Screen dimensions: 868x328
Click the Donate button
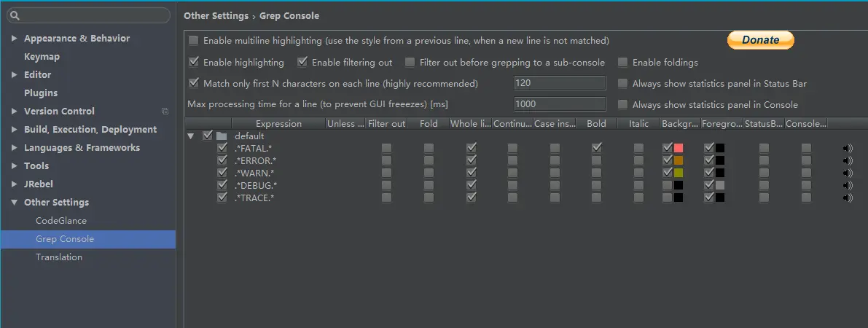[x=760, y=40]
